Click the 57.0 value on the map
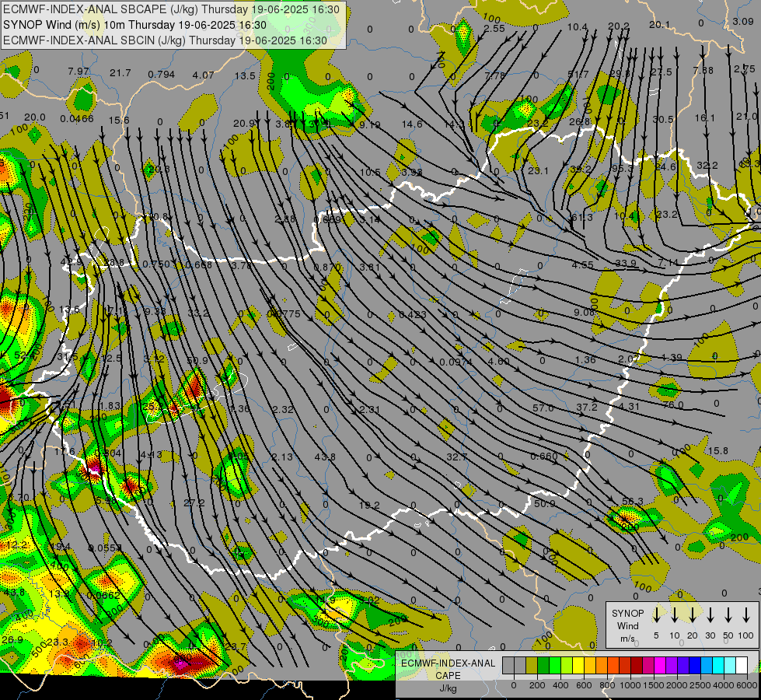The image size is (761, 700). pyautogui.click(x=543, y=408)
